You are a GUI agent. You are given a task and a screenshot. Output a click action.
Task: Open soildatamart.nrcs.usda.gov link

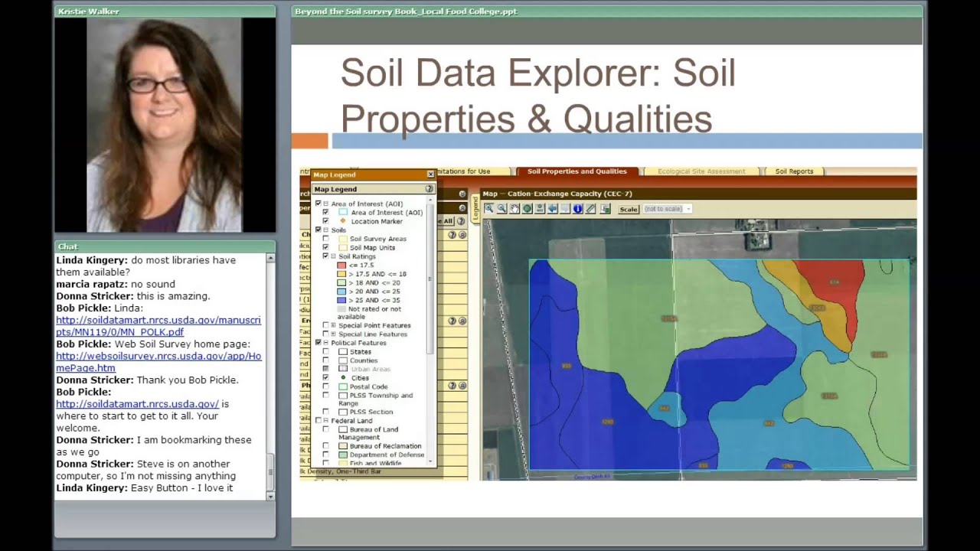point(137,403)
